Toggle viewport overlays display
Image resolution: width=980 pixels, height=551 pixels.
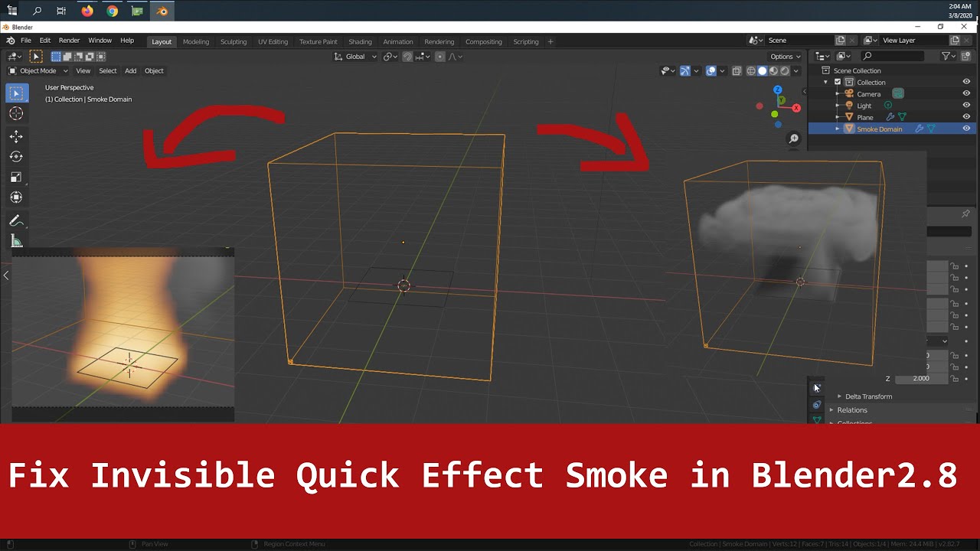[x=711, y=71]
